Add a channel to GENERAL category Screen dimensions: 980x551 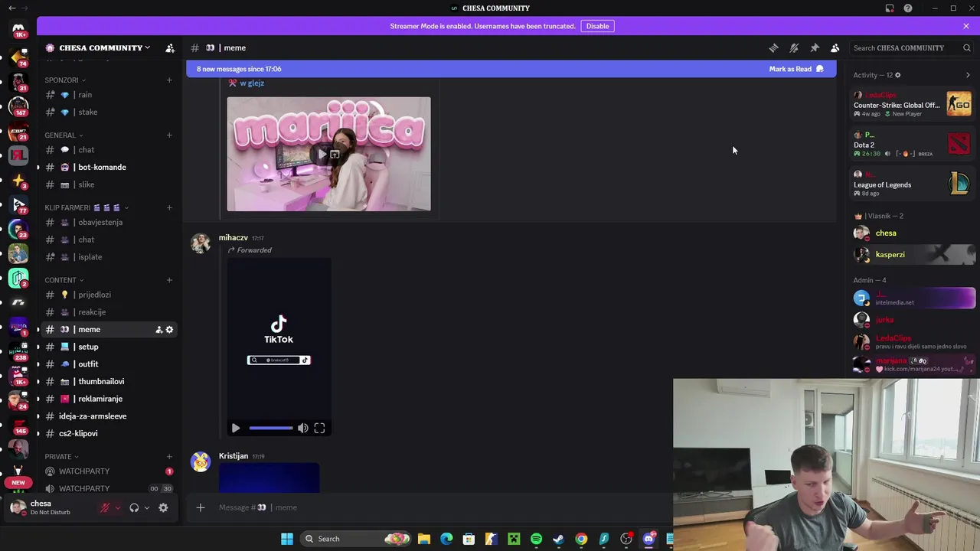[169, 135]
